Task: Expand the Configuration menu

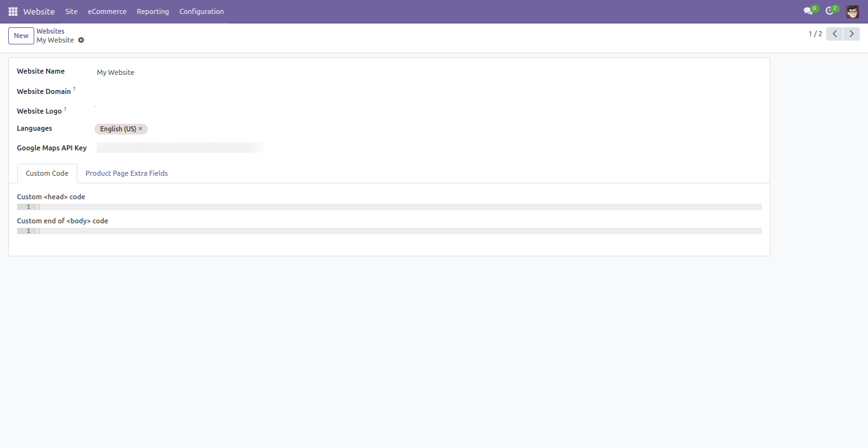Action: [202, 11]
